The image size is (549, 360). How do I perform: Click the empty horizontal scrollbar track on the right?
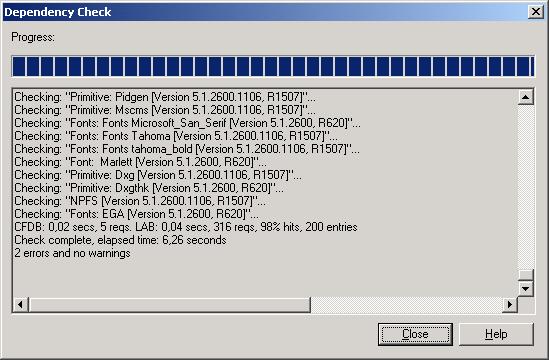406,305
